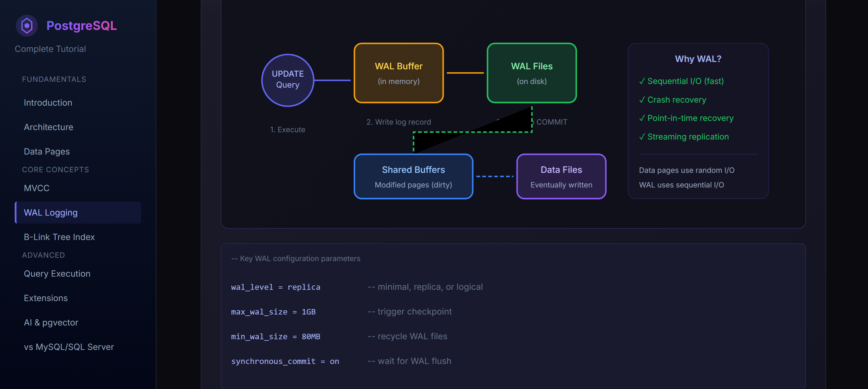
Task: Select the WAL Logging sidebar item
Action: [x=51, y=213]
